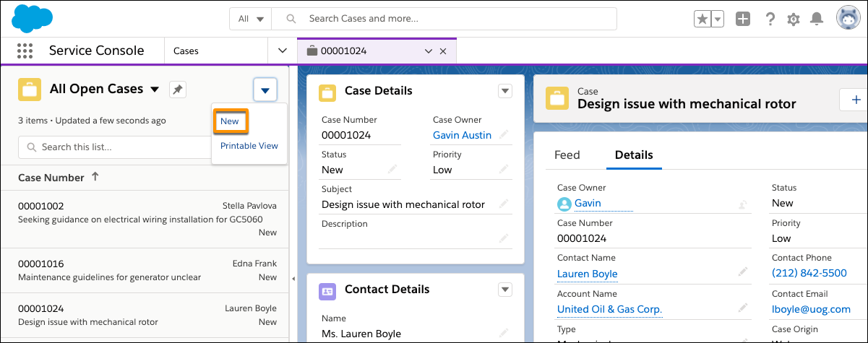Click the Gavin owner avatar icon

[x=564, y=204]
